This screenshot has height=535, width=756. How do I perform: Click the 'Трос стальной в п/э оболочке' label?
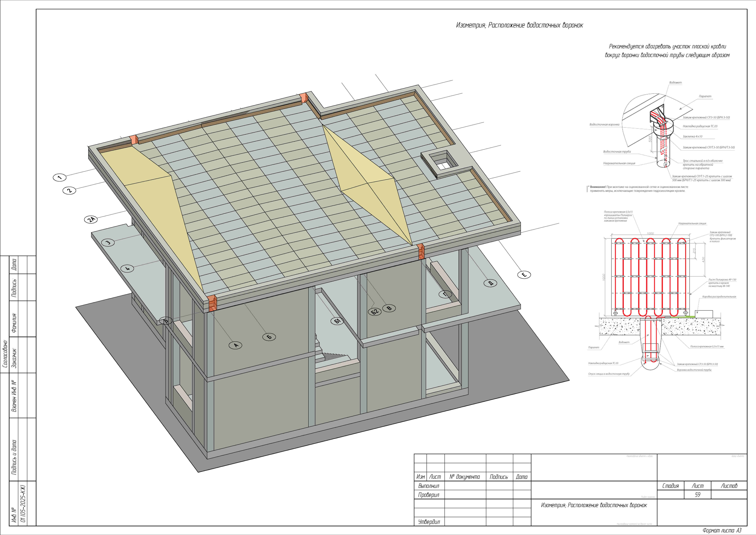pyautogui.click(x=703, y=161)
